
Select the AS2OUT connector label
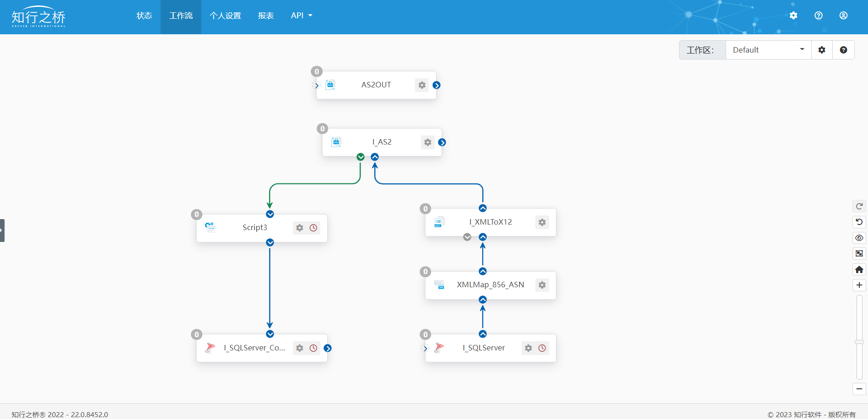[376, 85]
